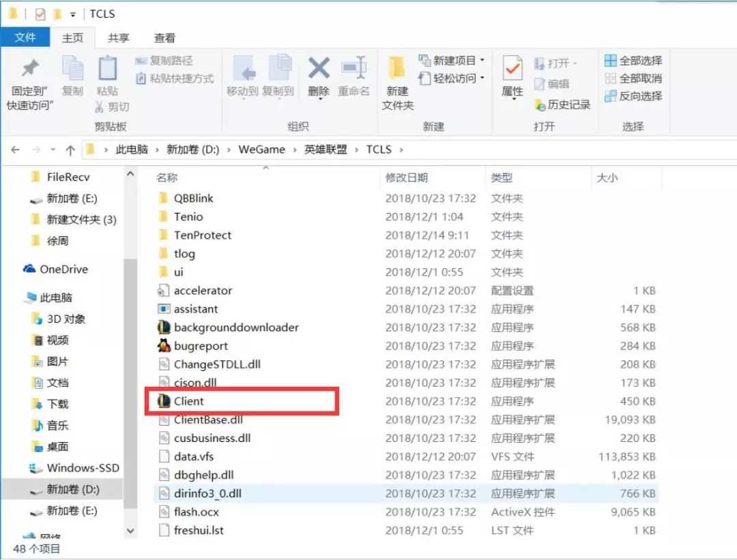This screenshot has height=560, width=737.
Task: Click the title bar properties checkmark icon
Action: click(x=40, y=14)
